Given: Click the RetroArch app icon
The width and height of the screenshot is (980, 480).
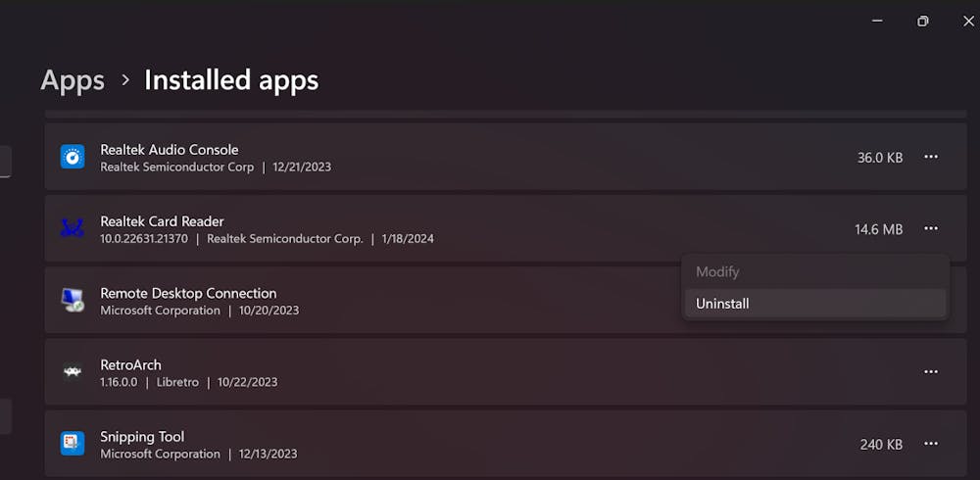Looking at the screenshot, I should (73, 372).
